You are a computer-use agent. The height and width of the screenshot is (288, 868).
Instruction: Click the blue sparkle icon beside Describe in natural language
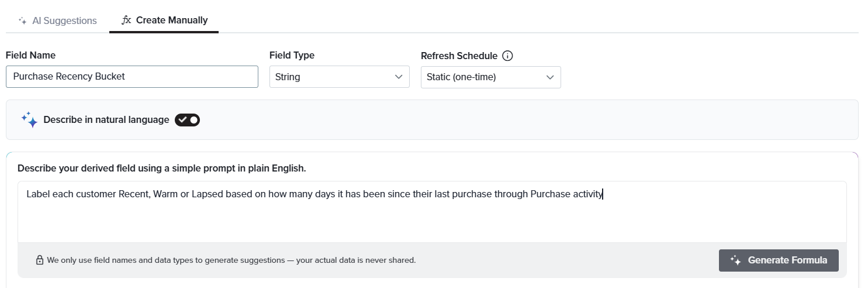point(29,119)
